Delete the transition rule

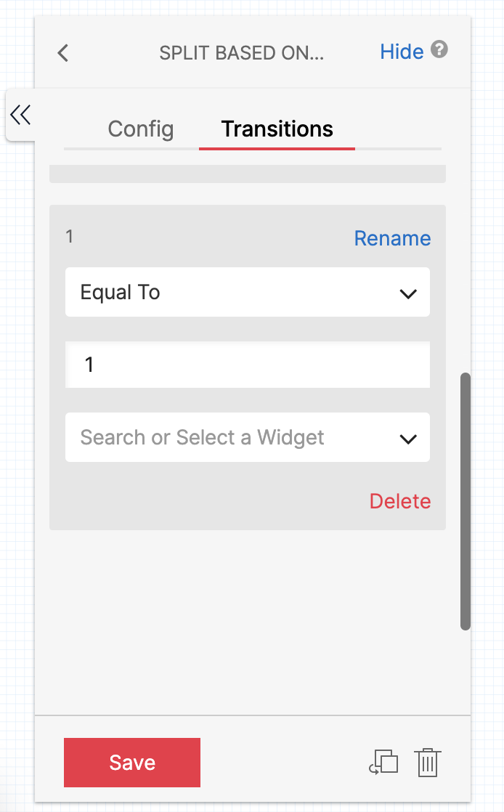[400, 501]
